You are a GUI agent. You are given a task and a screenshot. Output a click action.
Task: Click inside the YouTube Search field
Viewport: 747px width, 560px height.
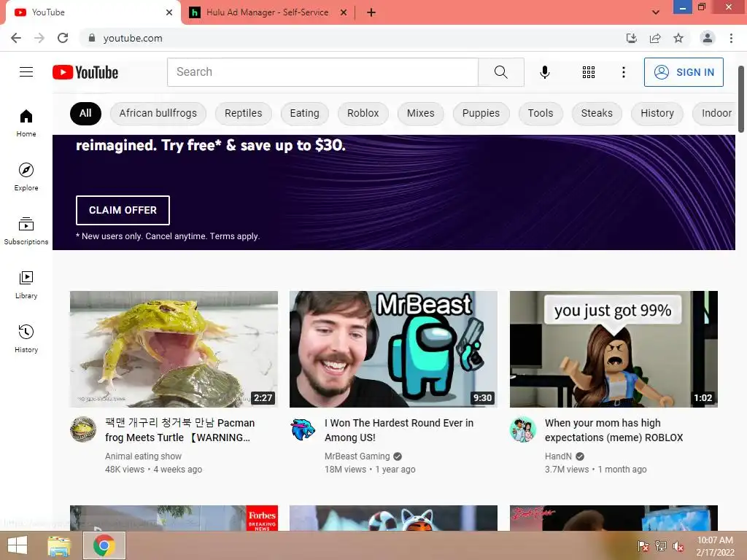pyautogui.click(x=322, y=72)
